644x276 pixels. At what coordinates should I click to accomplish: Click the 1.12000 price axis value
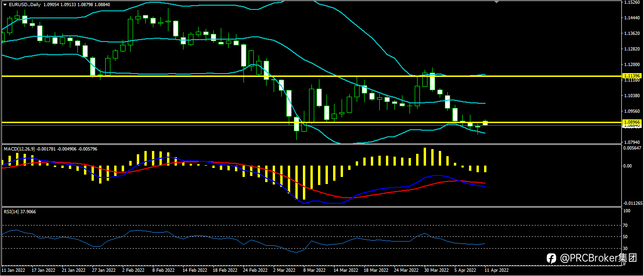point(631,64)
